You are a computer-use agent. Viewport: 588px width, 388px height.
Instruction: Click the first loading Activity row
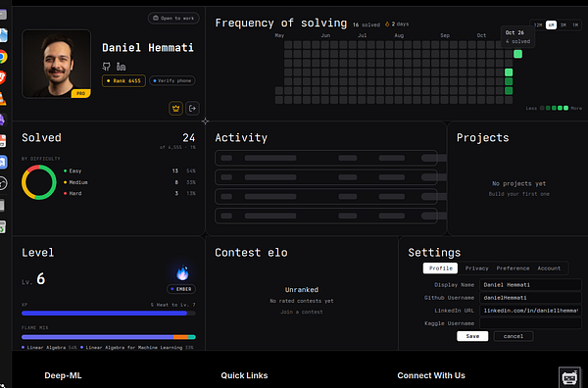click(x=326, y=158)
